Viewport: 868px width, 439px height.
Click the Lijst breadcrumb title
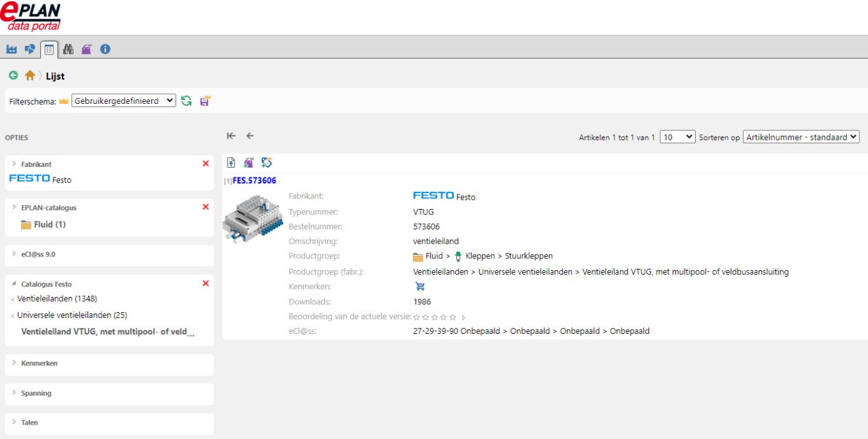[55, 76]
